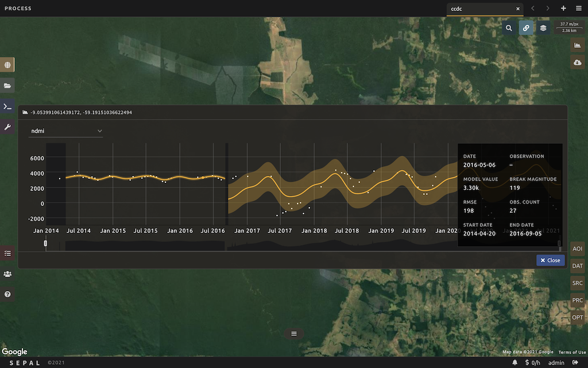Click the left handle of chart range slider
Viewport: 588px width, 368px height.
tap(45, 244)
